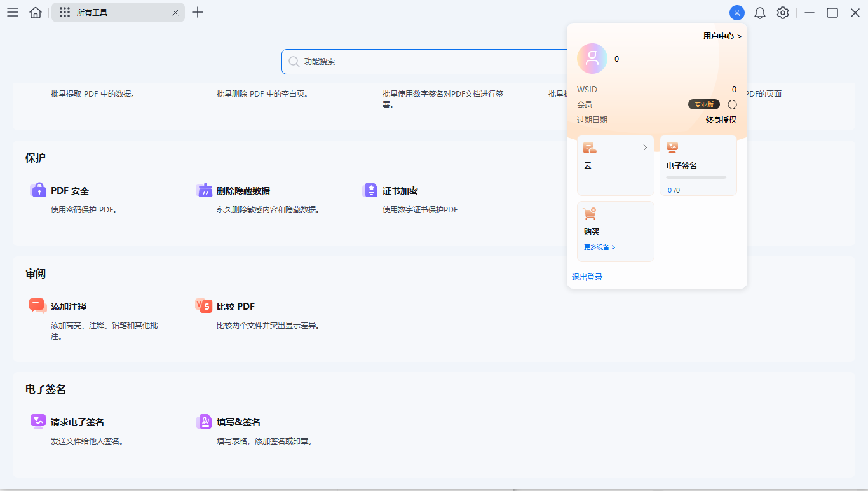868x491 pixels.
Task: Select the PDF 安全 tool icon
Action: click(37, 190)
